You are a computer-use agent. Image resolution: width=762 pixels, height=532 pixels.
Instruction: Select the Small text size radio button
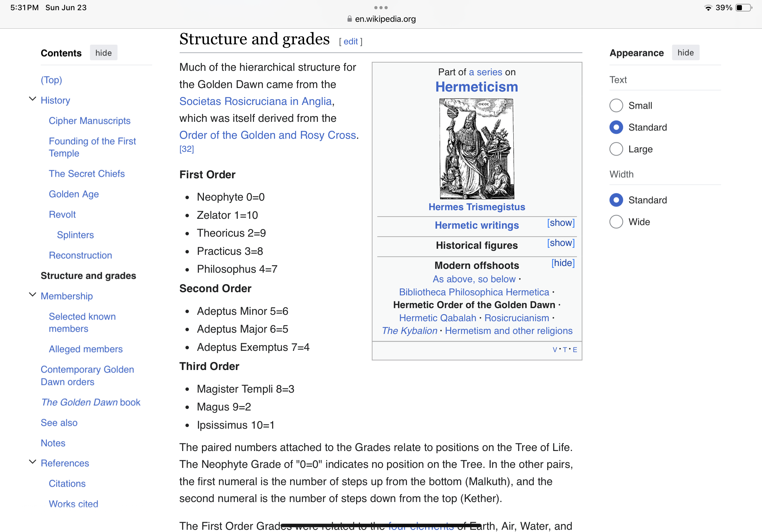(x=616, y=106)
